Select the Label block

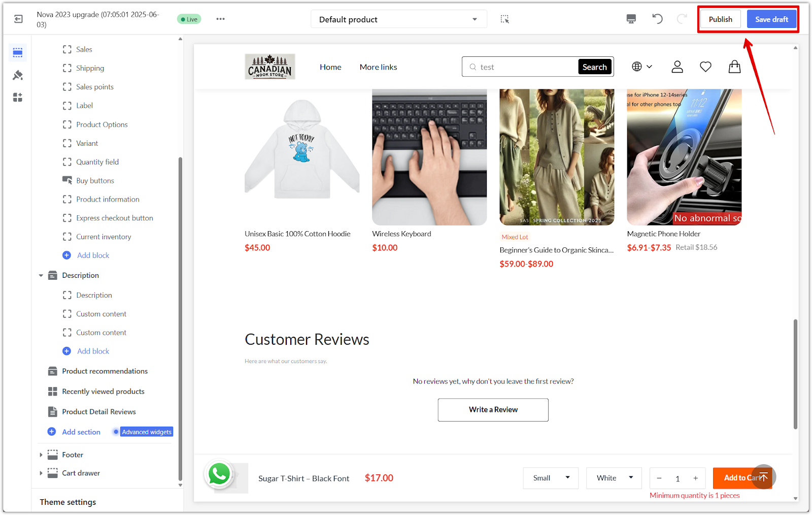(84, 106)
